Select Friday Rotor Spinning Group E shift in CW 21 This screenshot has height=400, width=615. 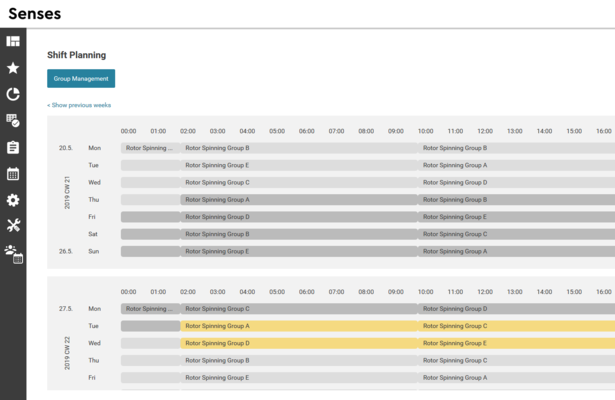point(516,217)
